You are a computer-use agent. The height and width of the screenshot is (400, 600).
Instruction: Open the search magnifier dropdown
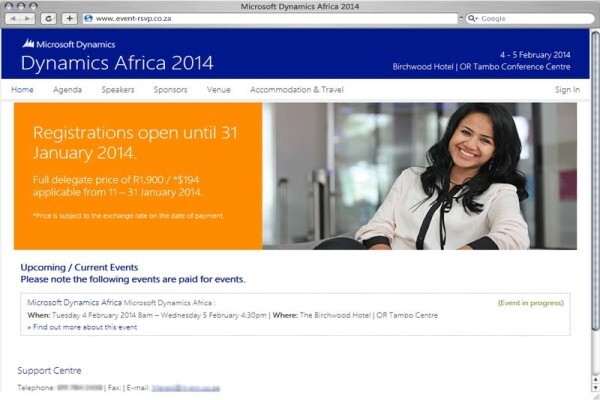473,18
